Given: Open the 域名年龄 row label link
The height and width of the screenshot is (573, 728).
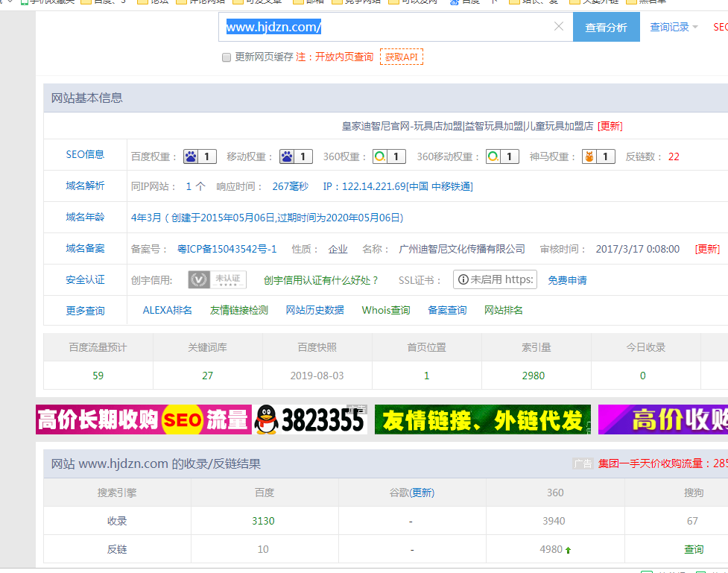Looking at the screenshot, I should [85, 217].
